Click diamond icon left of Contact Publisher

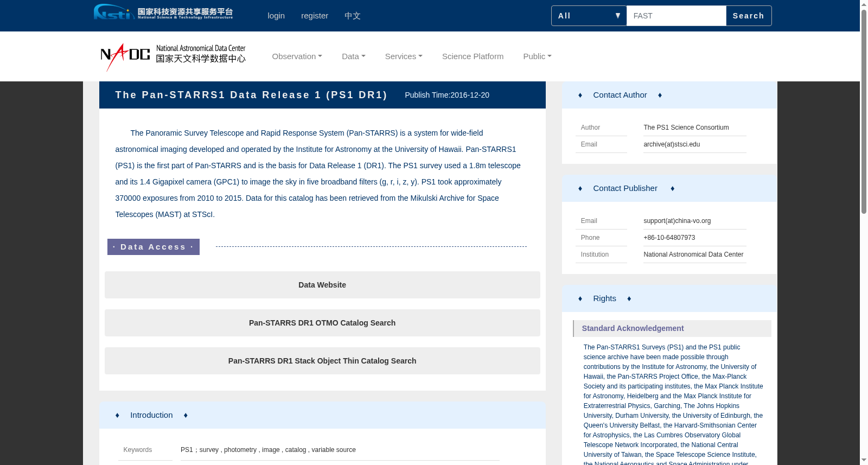(580, 188)
